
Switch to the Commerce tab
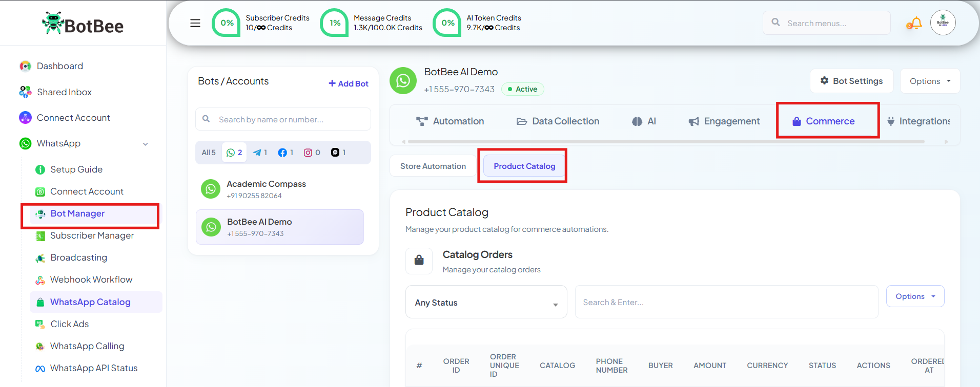(823, 121)
